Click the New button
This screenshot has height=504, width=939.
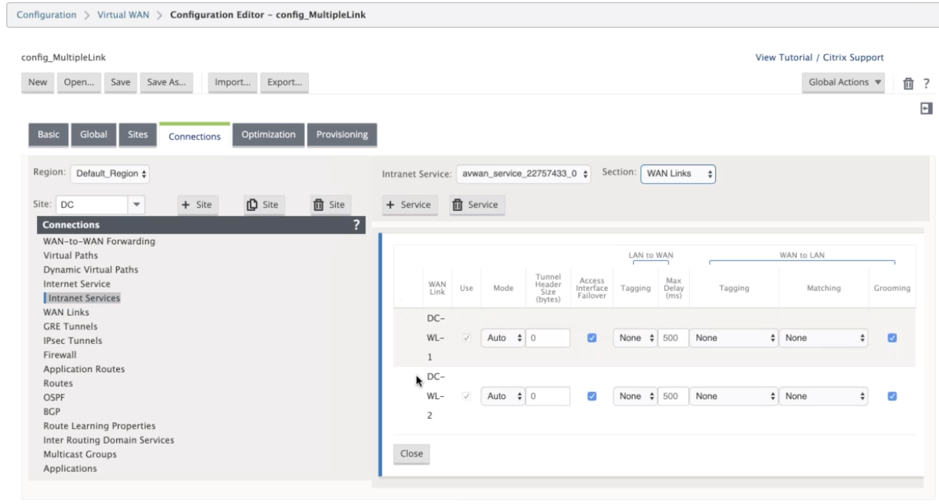click(37, 83)
